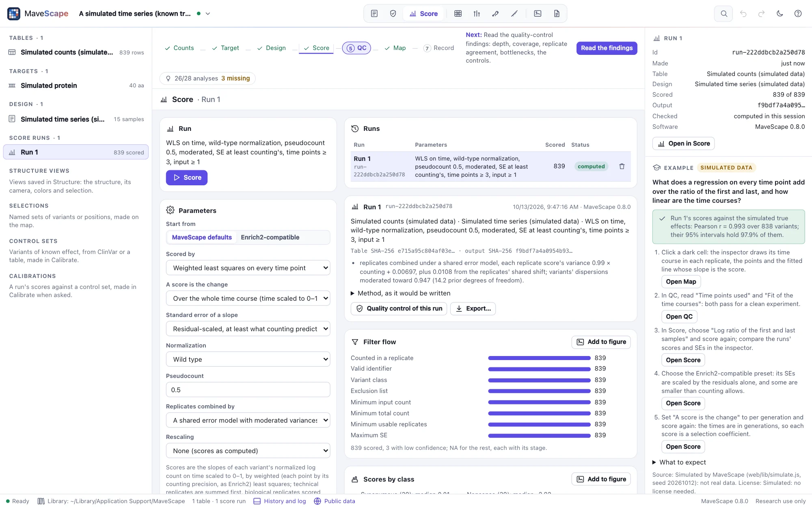Open the Rescaling dropdown
This screenshot has width=812, height=508.
(248, 451)
